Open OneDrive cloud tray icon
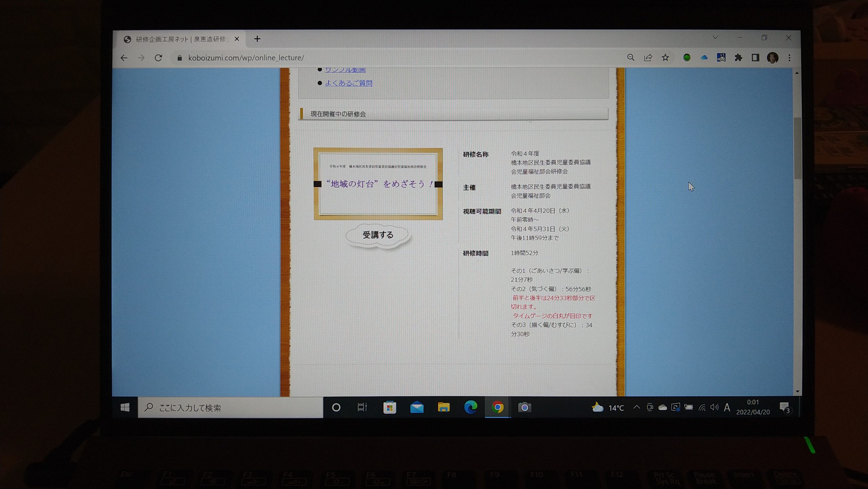 point(662,407)
